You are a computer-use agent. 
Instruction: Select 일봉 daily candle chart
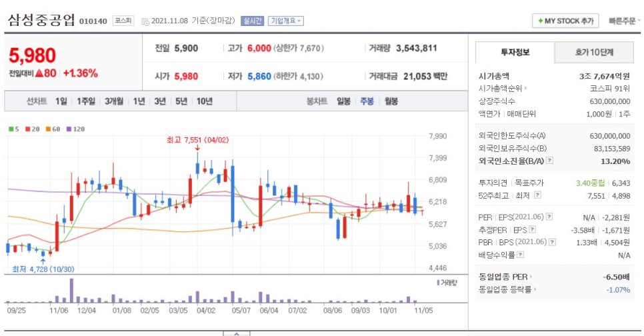point(343,101)
